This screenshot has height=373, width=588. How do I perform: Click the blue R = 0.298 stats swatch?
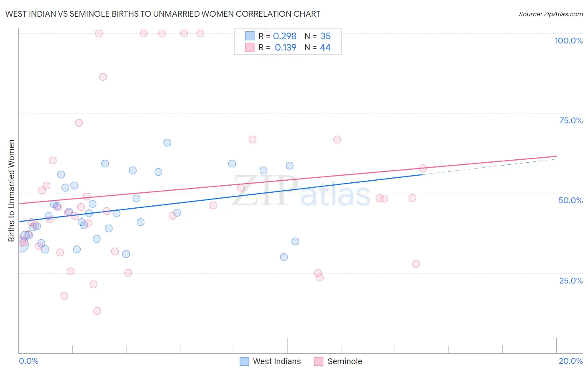coord(250,36)
